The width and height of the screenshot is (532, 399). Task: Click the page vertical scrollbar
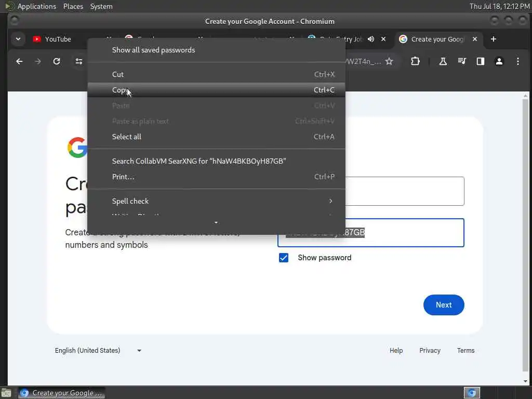[x=525, y=234]
